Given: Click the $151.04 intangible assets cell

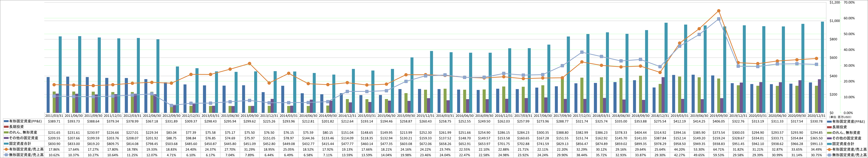Looking at the screenshot, I should pyautogui.click(x=347, y=132).
